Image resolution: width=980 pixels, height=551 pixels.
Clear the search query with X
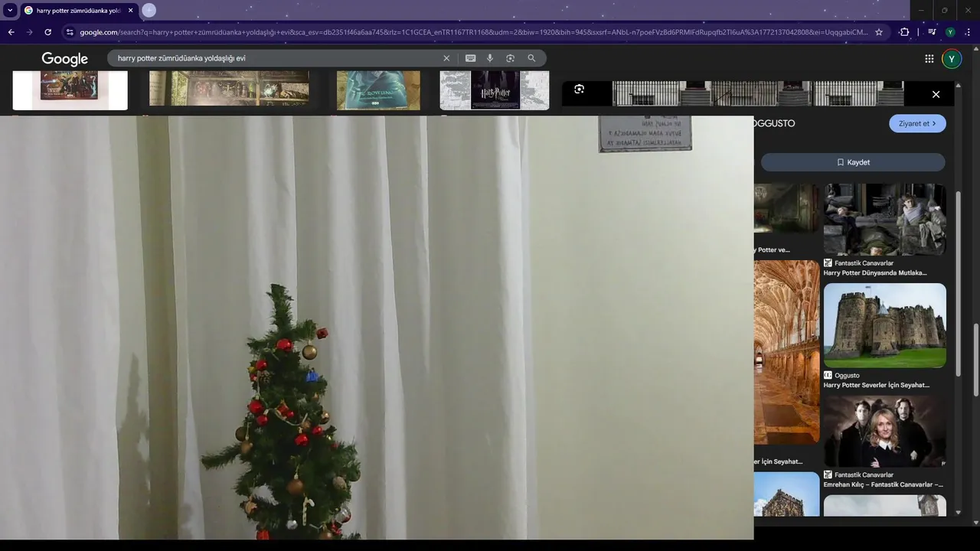[446, 58]
